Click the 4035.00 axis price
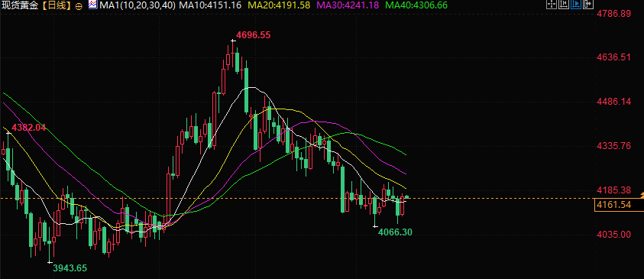The image size is (644, 279). [x=613, y=234]
